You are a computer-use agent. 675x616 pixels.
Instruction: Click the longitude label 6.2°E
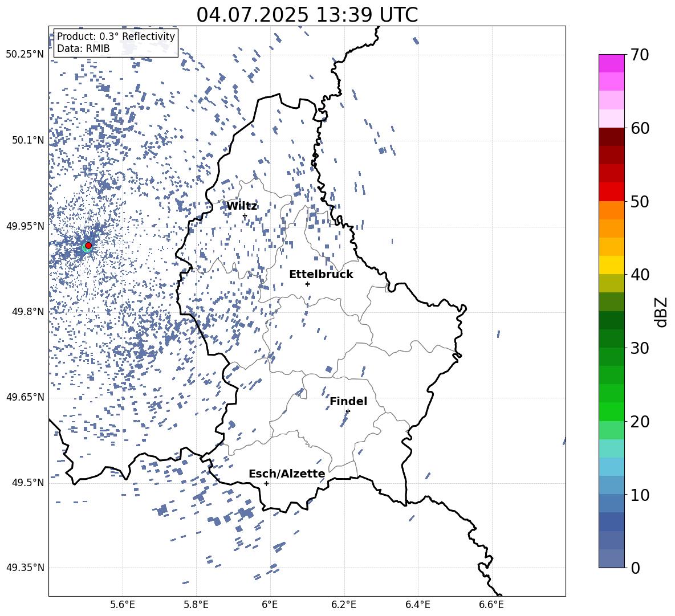tap(344, 605)
